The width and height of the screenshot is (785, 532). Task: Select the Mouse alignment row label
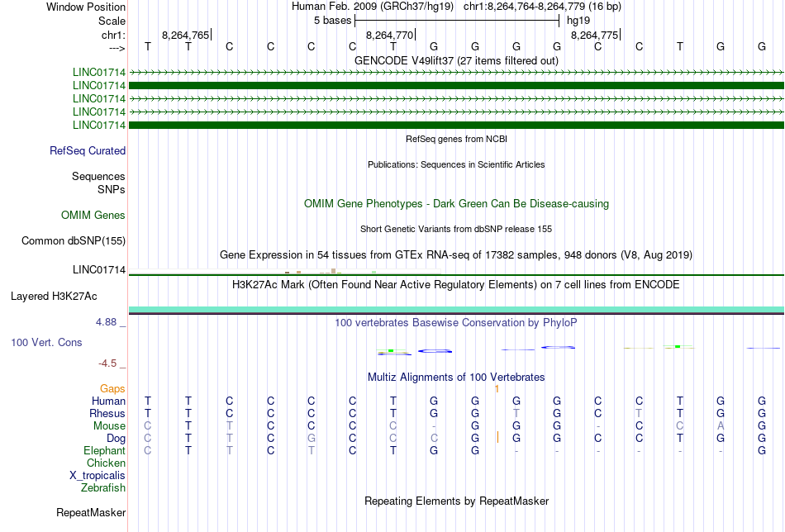point(109,426)
